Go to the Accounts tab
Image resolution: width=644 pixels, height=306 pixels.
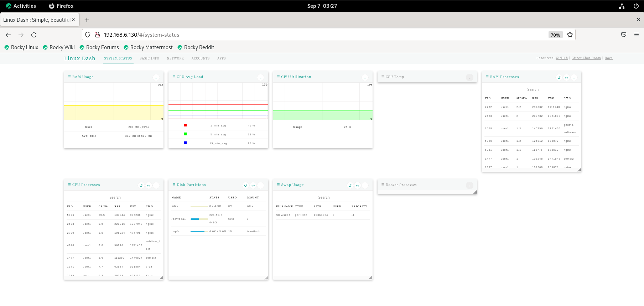pos(201,58)
